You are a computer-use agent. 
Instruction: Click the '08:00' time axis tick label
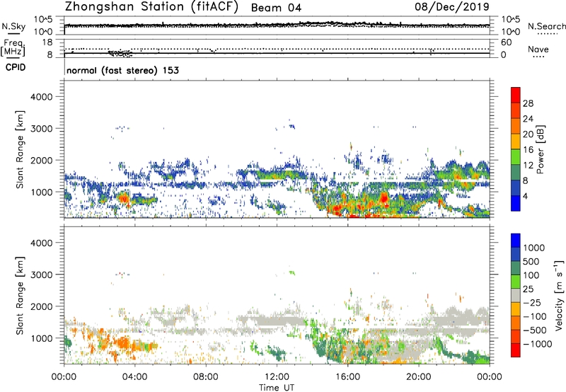[206, 377]
